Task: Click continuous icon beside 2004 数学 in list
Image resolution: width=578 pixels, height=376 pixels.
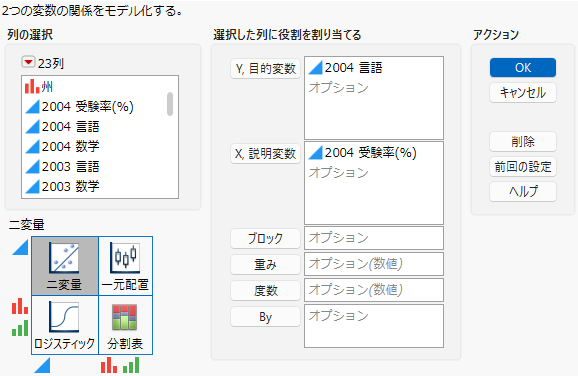Action: coord(32,147)
